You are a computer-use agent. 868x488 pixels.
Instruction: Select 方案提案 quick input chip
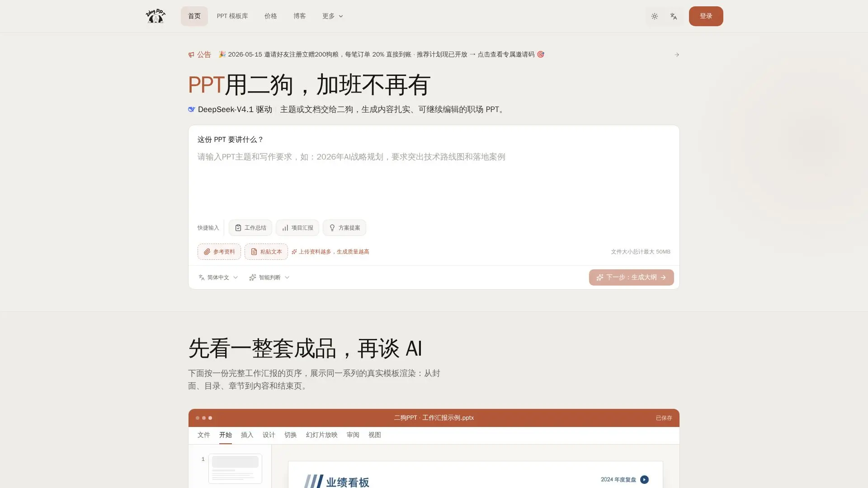pos(344,228)
